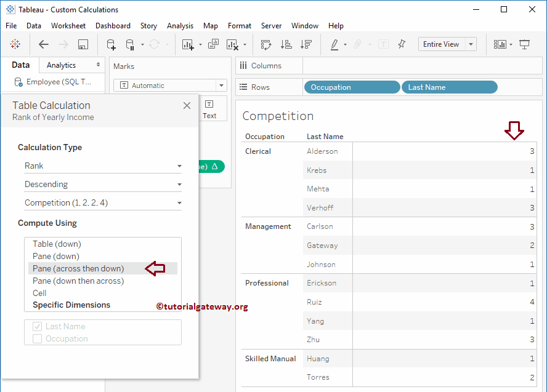Close the Table Calculation dialog
Image resolution: width=547 pixels, height=392 pixels.
187,106
